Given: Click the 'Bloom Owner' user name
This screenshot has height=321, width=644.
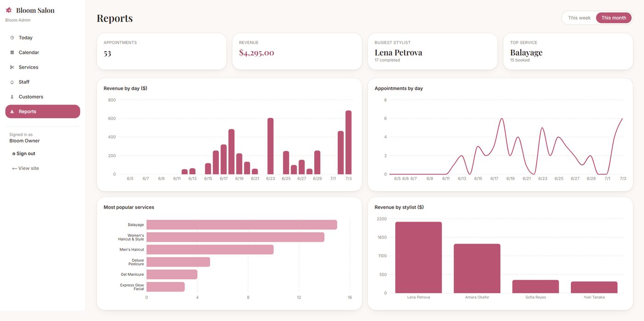Looking at the screenshot, I should tap(24, 141).
